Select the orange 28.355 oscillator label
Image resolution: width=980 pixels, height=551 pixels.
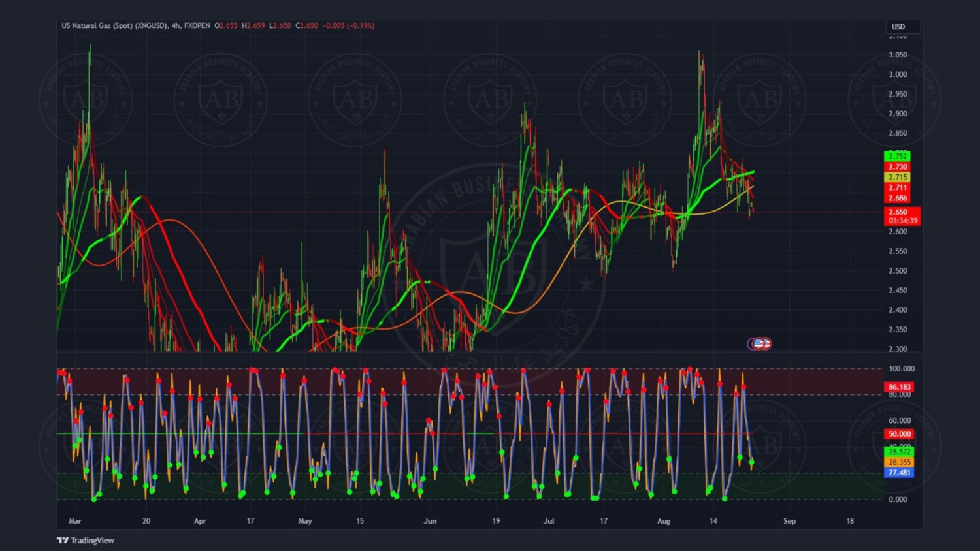click(x=899, y=462)
